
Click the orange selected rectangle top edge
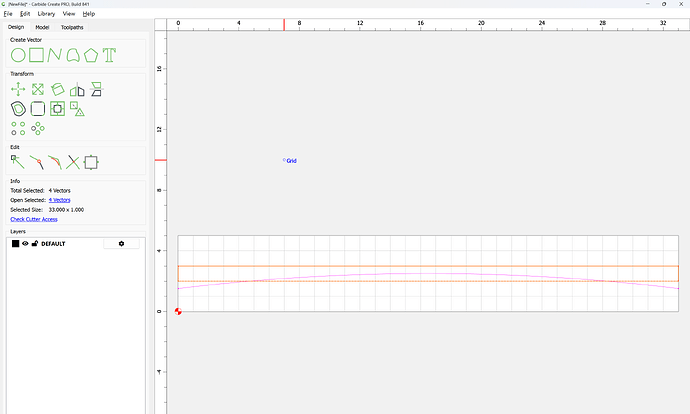click(428, 266)
